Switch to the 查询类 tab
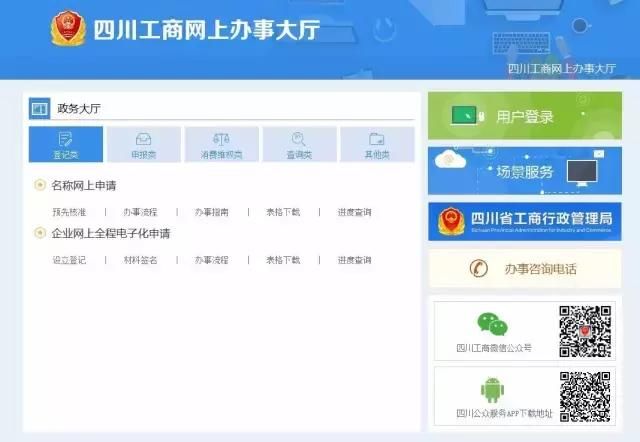The height and width of the screenshot is (442, 640). click(299, 144)
